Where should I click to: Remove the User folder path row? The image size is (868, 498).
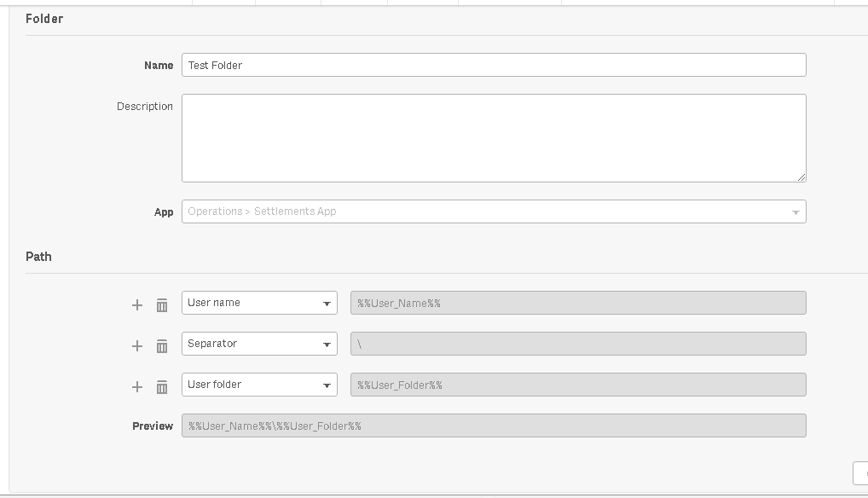pos(162,386)
